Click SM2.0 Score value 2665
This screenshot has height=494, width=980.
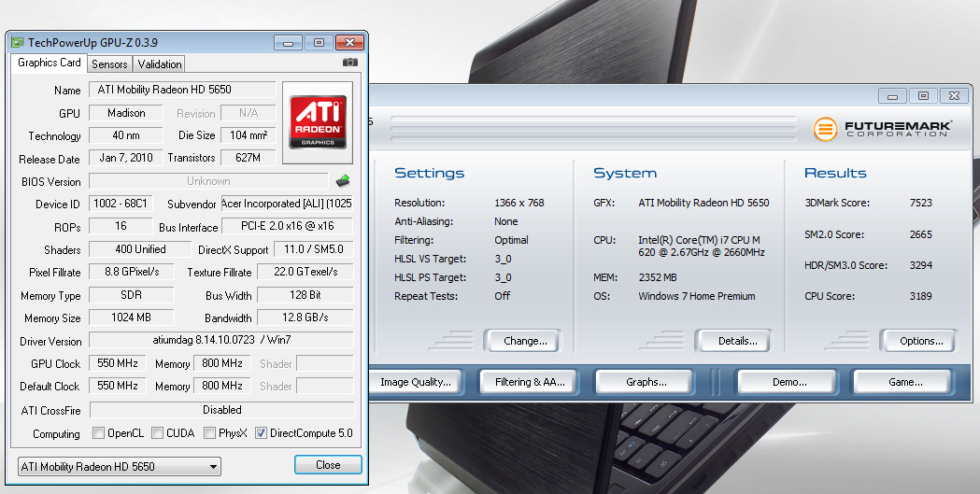tap(920, 234)
